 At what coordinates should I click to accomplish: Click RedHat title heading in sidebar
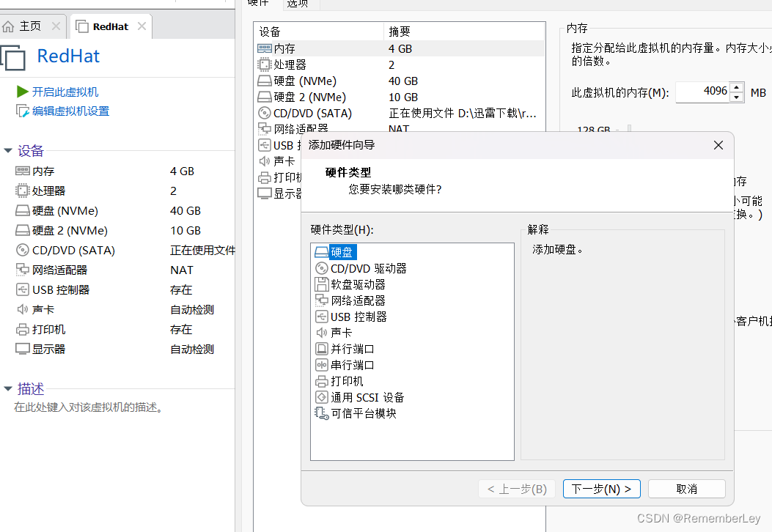68,56
